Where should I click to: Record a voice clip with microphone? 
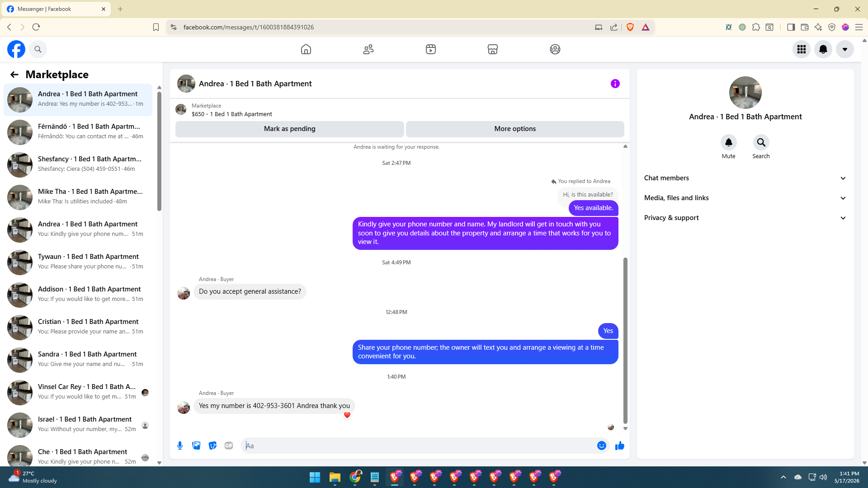[180, 446]
